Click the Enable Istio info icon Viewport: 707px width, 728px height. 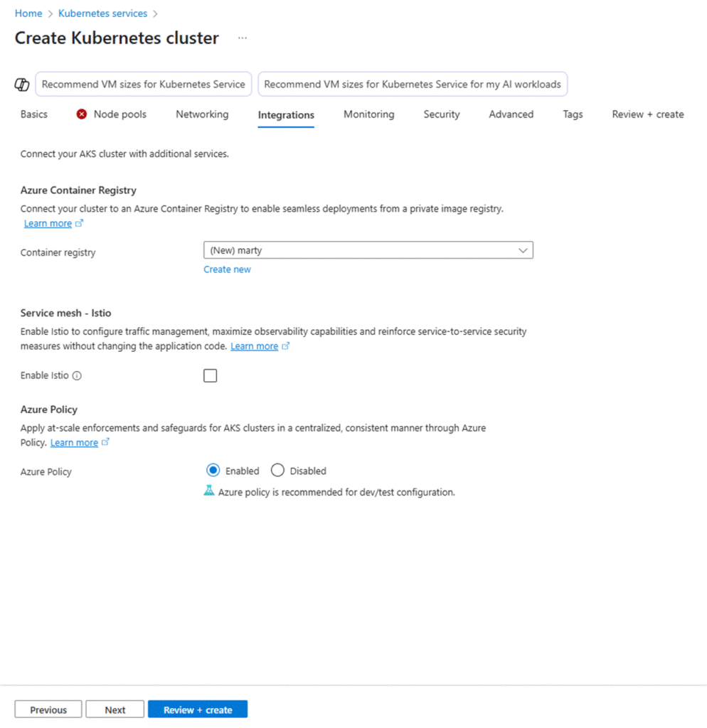(x=78, y=376)
